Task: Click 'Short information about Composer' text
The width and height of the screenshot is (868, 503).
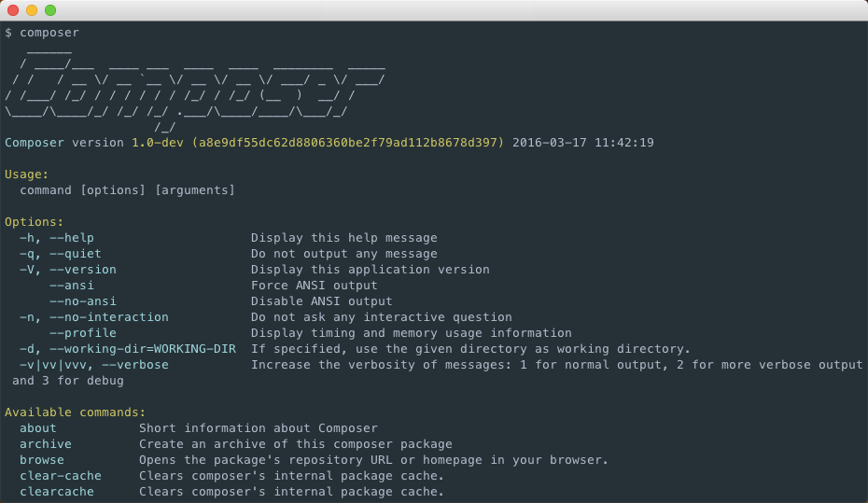Action: [259, 428]
